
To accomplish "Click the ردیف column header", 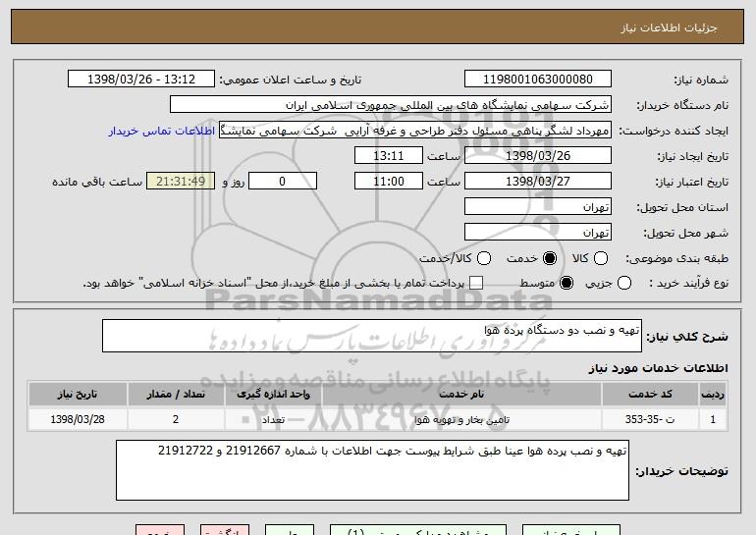I will coord(713,395).
